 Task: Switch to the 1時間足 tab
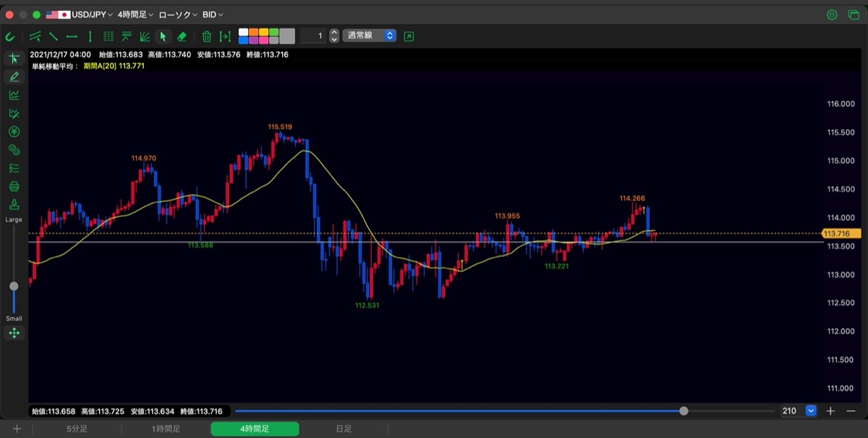[x=166, y=429]
